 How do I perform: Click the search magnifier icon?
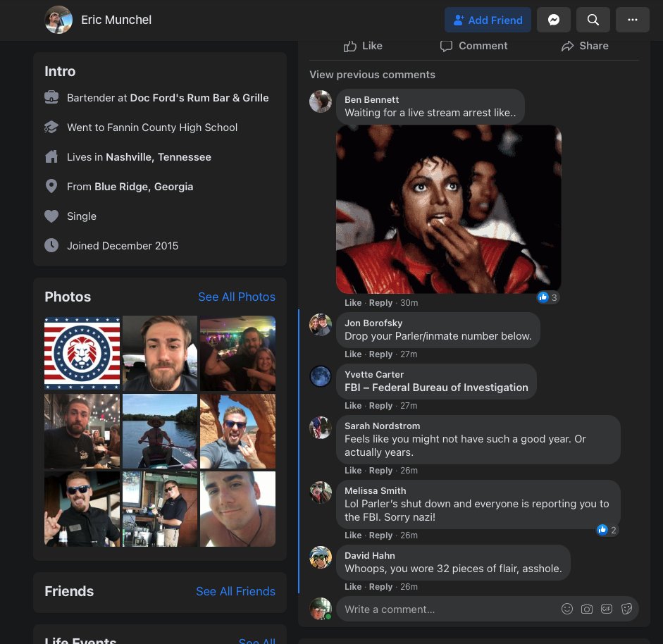point(593,20)
